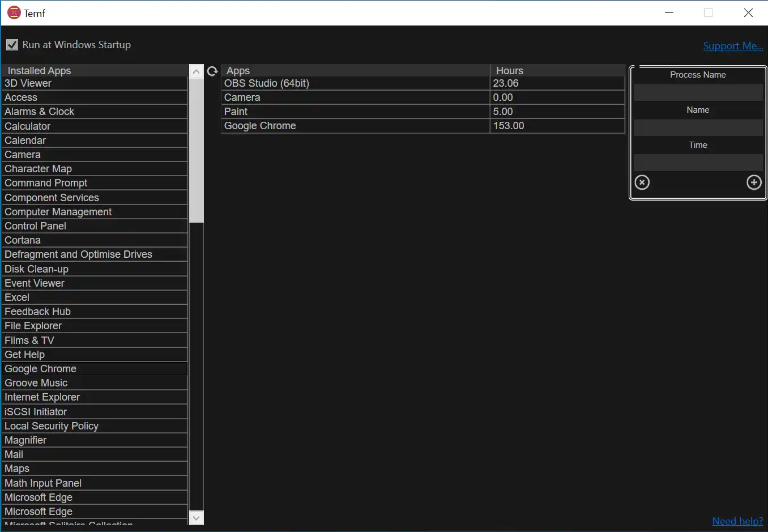The width and height of the screenshot is (768, 532).
Task: Select Event Viewer in Installed Apps
Action: pos(95,283)
